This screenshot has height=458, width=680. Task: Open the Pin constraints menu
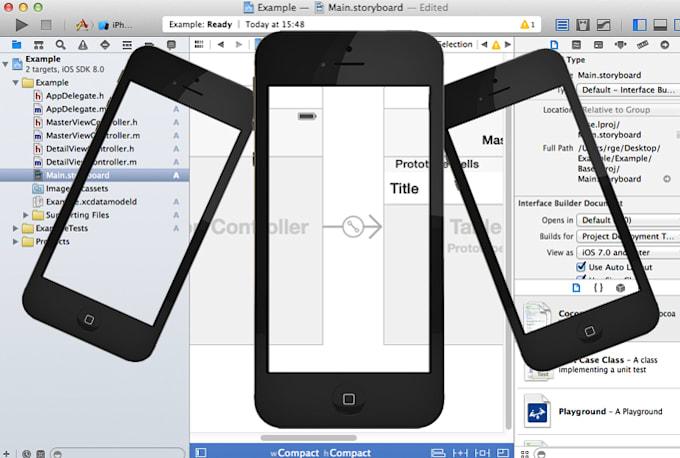pos(460,453)
